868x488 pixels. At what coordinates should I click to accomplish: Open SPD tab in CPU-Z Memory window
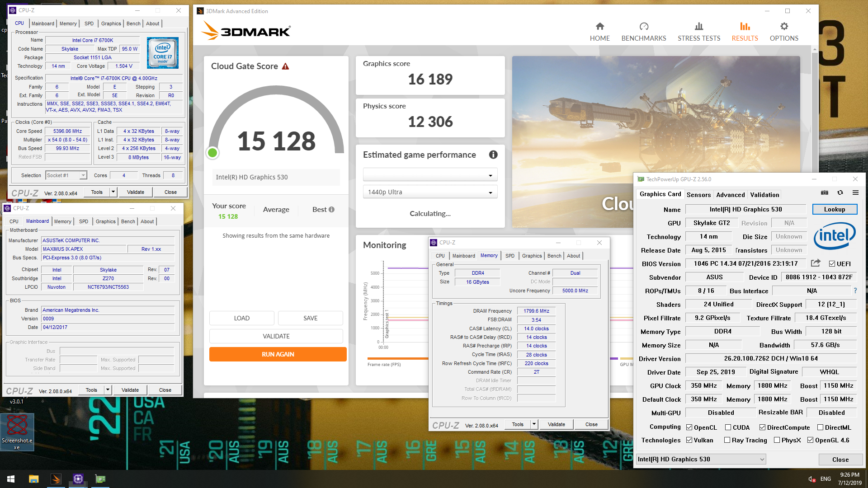tap(509, 256)
